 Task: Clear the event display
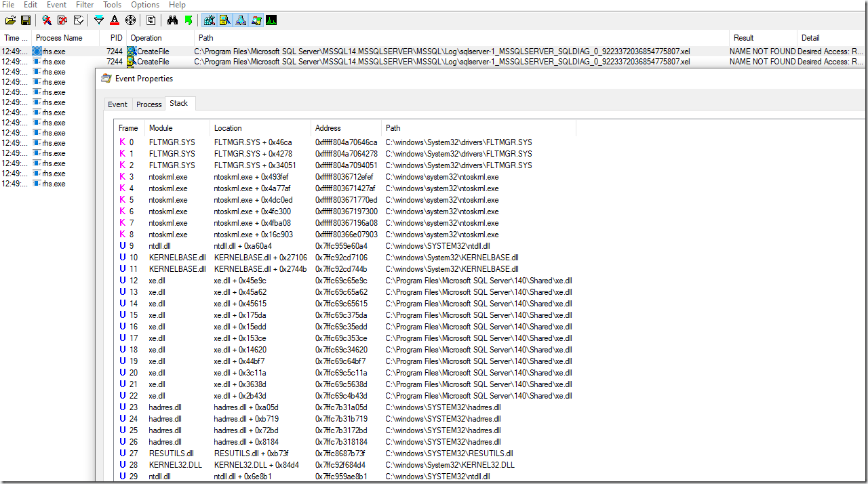click(79, 20)
